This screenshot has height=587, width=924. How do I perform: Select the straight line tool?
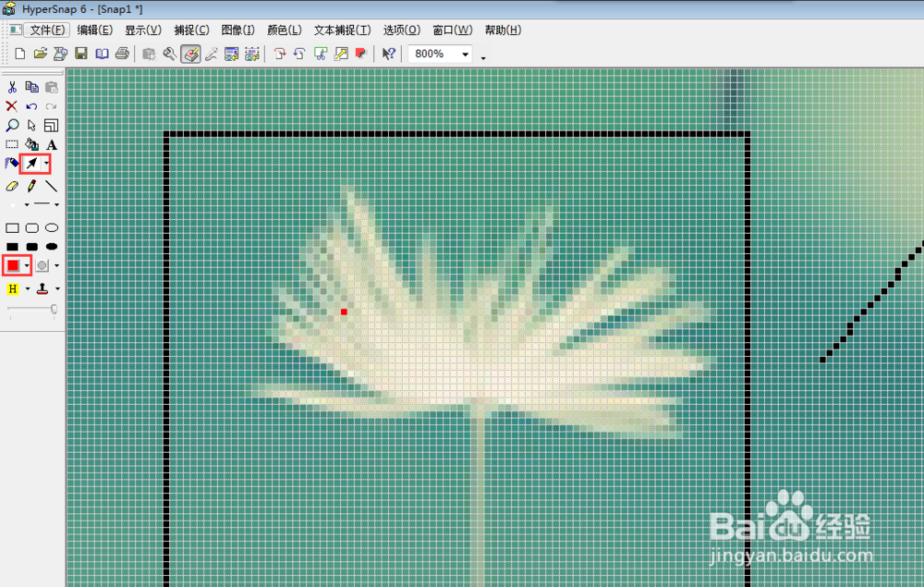pos(51,186)
